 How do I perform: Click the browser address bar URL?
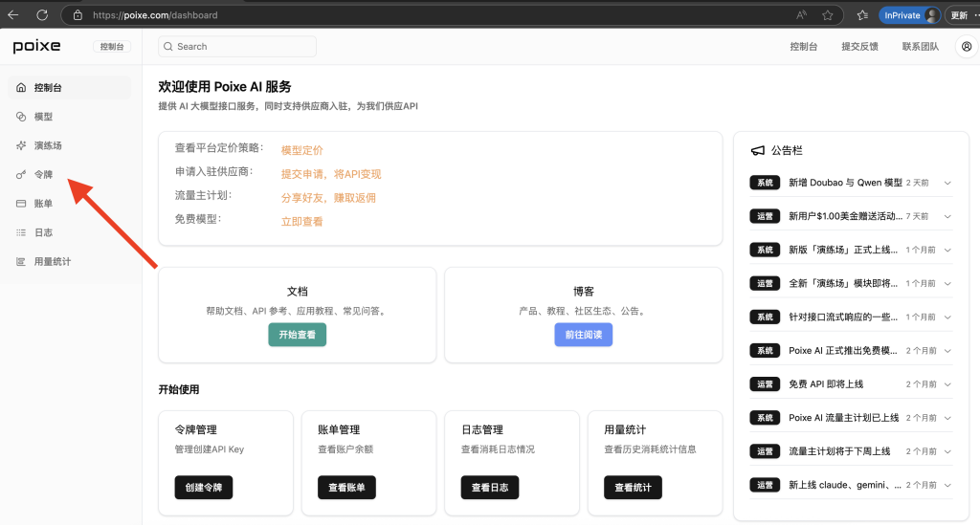pyautogui.click(x=155, y=15)
